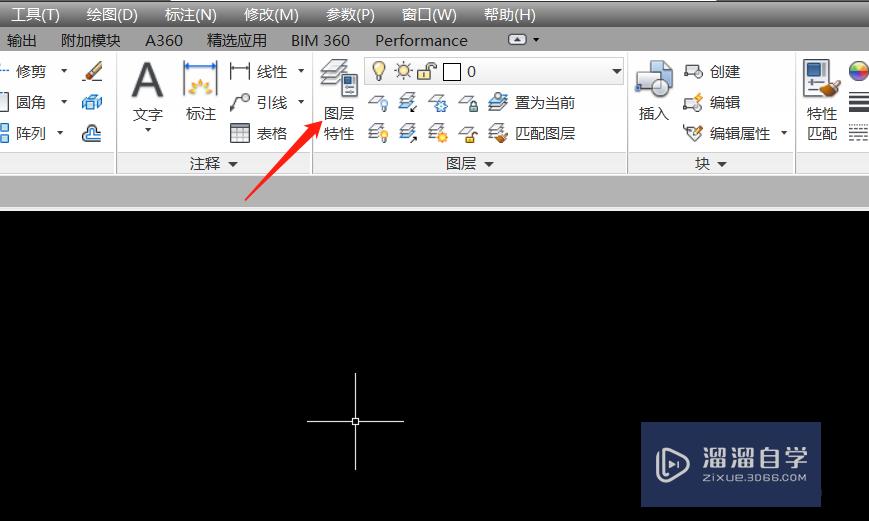Click the layer unisolate icon in second row
This screenshot has height=521, width=869.
[x=408, y=133]
